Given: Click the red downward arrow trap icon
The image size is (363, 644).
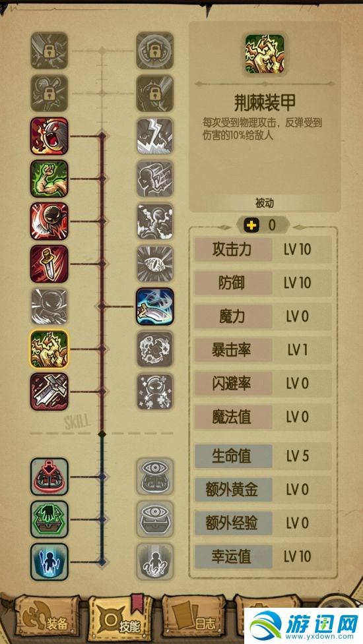Looking at the screenshot, I should 49,477.
